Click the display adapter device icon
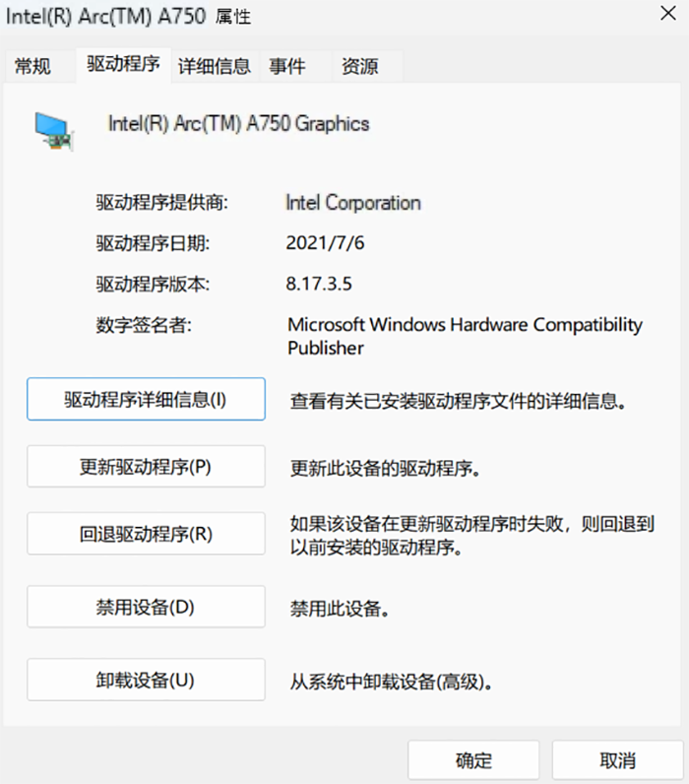The width and height of the screenshot is (689, 784). (x=54, y=131)
